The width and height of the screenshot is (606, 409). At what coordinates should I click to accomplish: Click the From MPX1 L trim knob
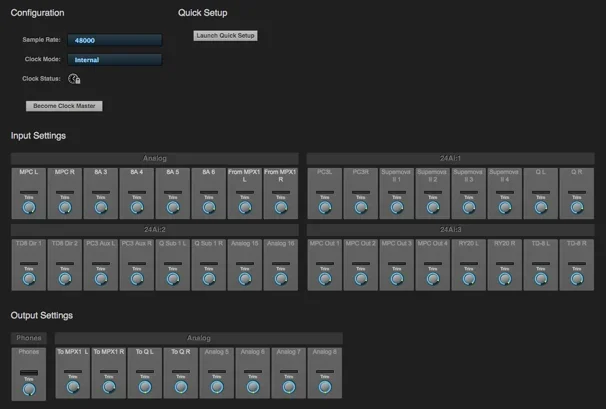(x=245, y=208)
